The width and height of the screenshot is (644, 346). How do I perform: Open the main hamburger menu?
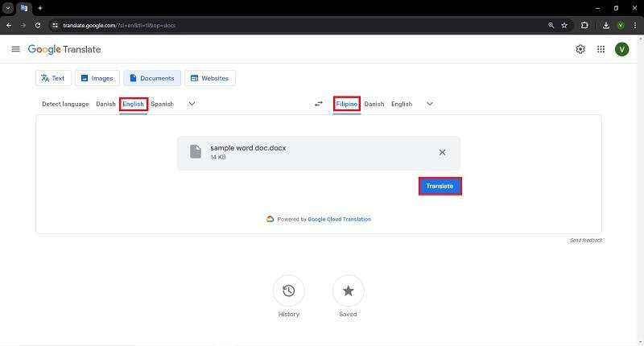click(x=15, y=49)
